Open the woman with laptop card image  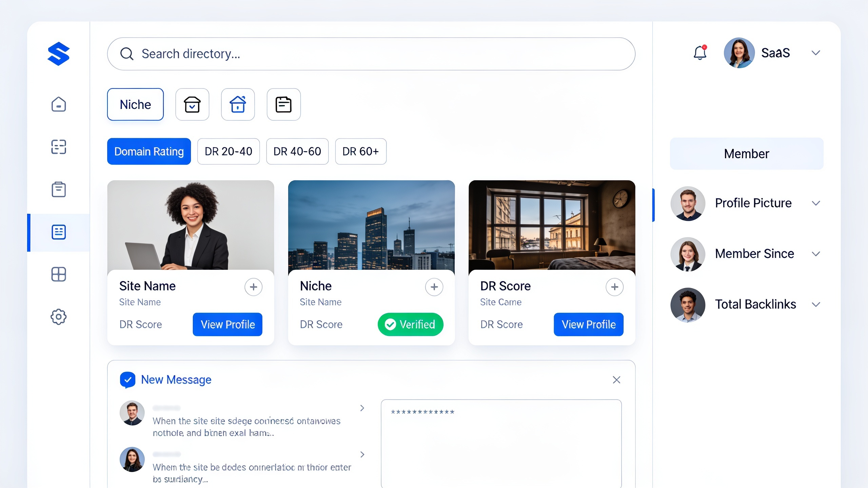[191, 225]
